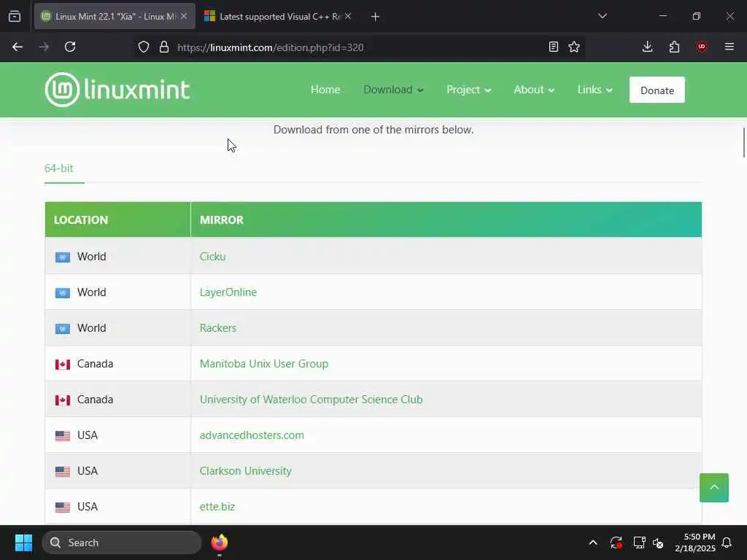Close the Visual C++ Redistributable tab
Viewport: 747px width, 560px height.
point(348,17)
